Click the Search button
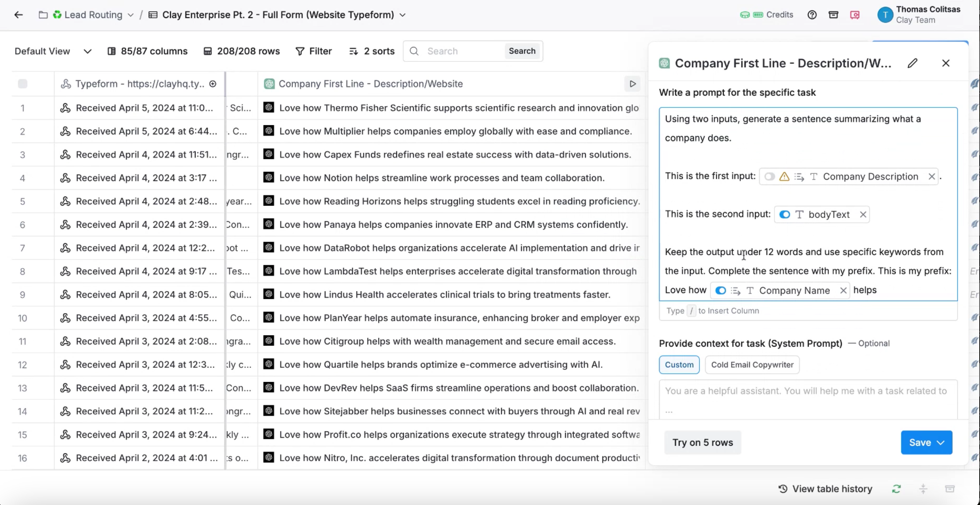The width and height of the screenshot is (980, 505). tap(522, 51)
